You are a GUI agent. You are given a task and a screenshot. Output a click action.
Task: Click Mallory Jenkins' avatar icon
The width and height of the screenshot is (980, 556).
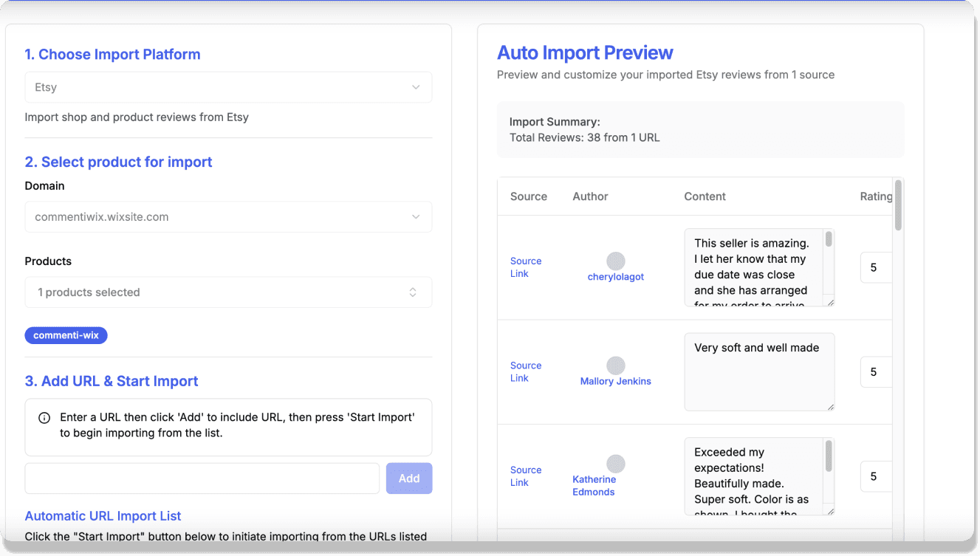click(616, 365)
